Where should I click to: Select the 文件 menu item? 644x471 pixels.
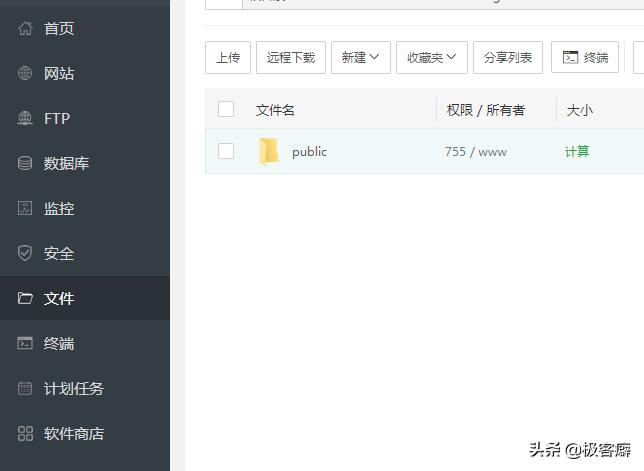85,298
